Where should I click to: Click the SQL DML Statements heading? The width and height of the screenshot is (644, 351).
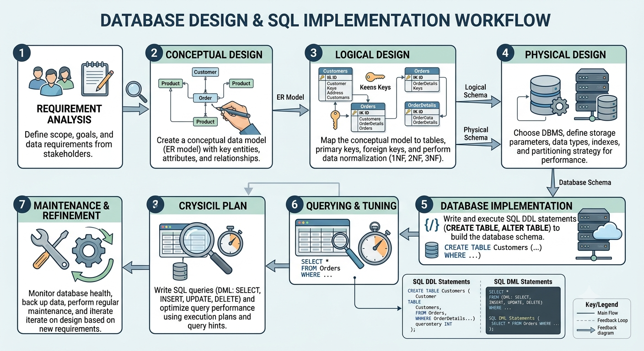click(x=523, y=282)
